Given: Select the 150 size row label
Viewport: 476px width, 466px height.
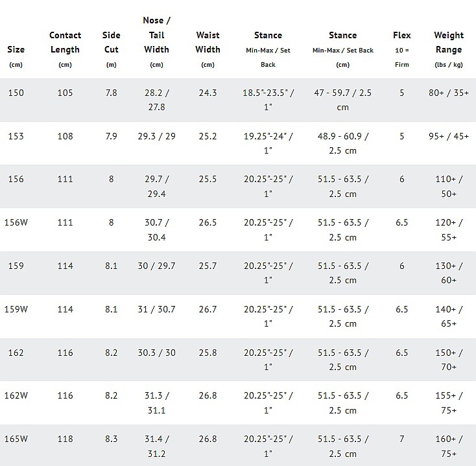Looking at the screenshot, I should (x=16, y=93).
